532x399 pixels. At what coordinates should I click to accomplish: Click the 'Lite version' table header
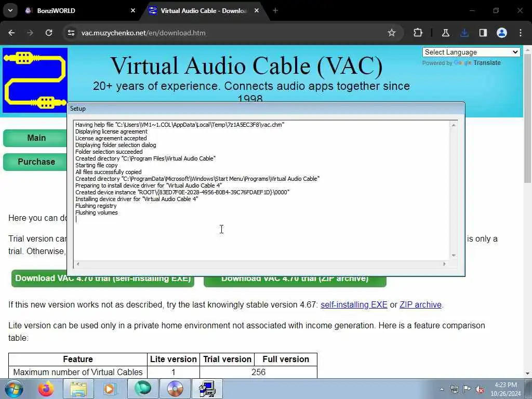click(174, 360)
